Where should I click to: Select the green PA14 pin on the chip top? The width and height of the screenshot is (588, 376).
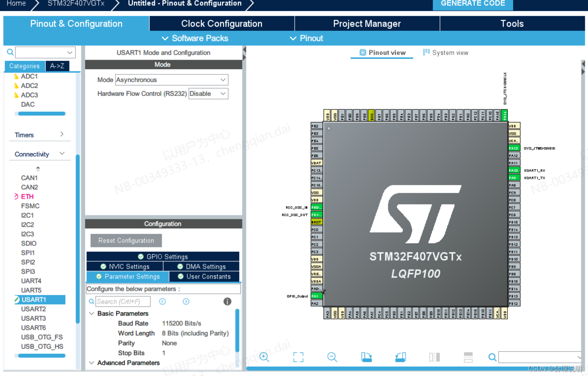[504, 115]
